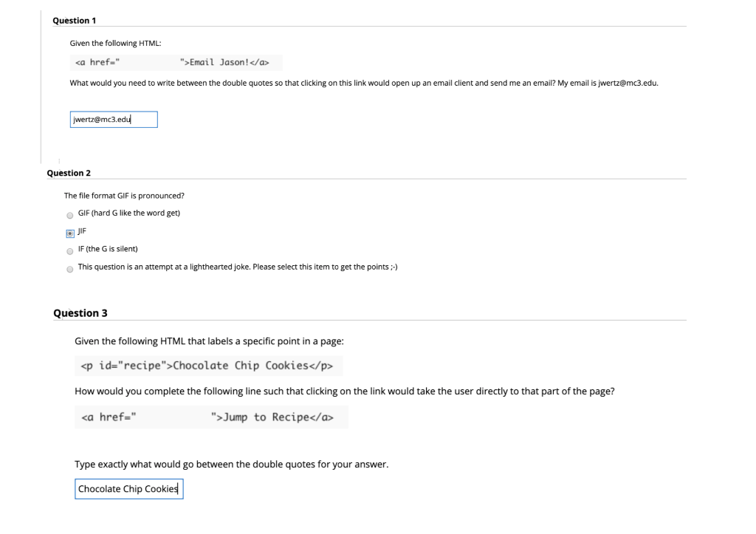
Task: Click the 'p id="recipe"' code snippet
Action: [x=207, y=366]
